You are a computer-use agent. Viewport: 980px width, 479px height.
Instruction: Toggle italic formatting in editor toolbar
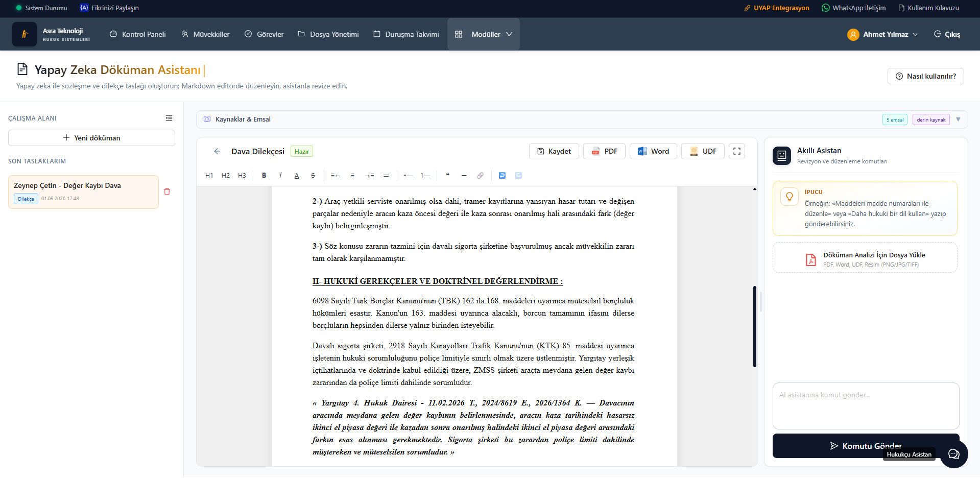click(280, 176)
